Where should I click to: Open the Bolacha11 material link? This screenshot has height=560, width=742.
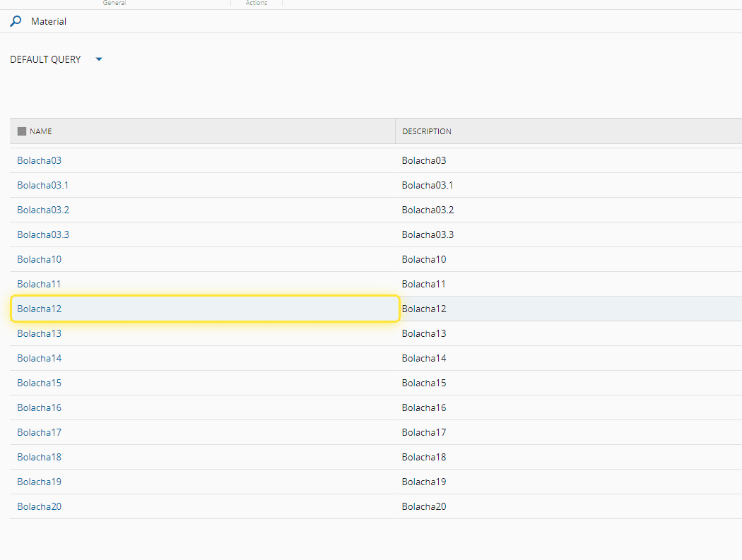click(x=40, y=284)
